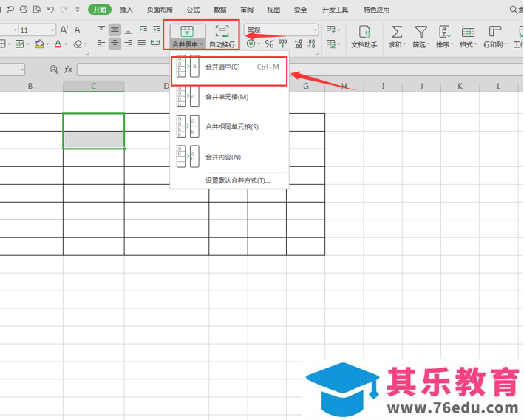Open fill color dropdown arrow
Viewport: 524px width, 420px height.
(x=47, y=44)
